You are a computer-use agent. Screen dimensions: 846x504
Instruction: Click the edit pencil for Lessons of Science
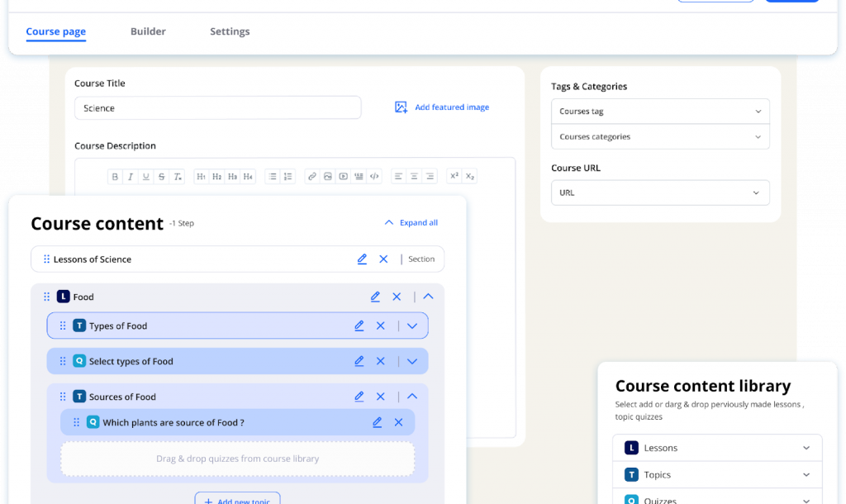coord(362,259)
